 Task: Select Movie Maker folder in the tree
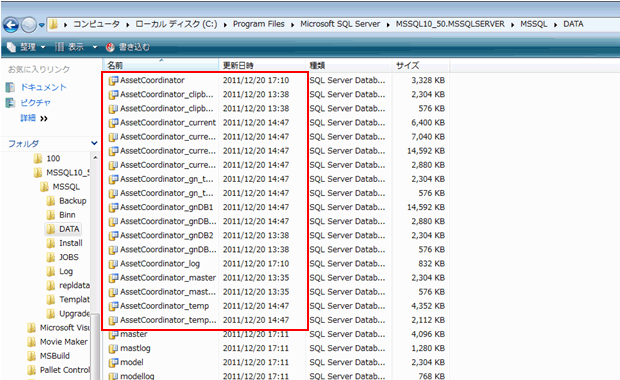pos(64,342)
